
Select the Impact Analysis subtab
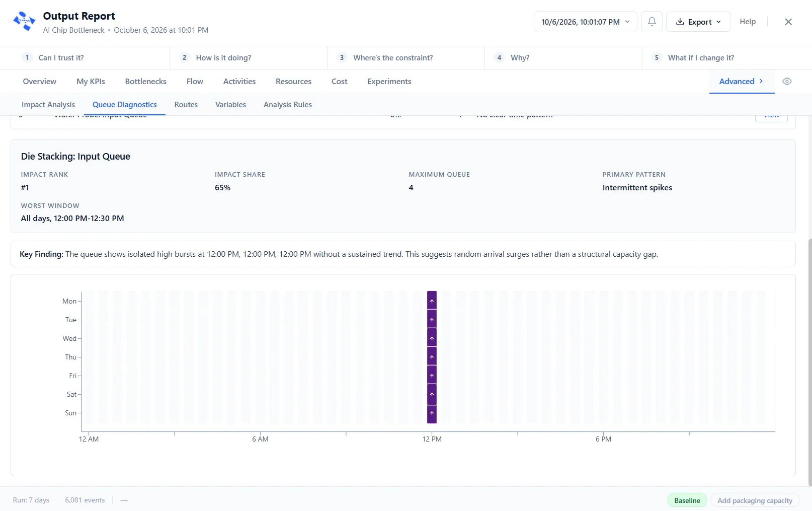coord(48,105)
